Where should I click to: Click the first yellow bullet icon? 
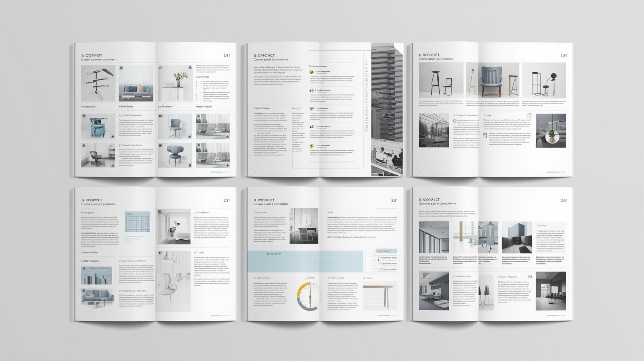coord(312,72)
